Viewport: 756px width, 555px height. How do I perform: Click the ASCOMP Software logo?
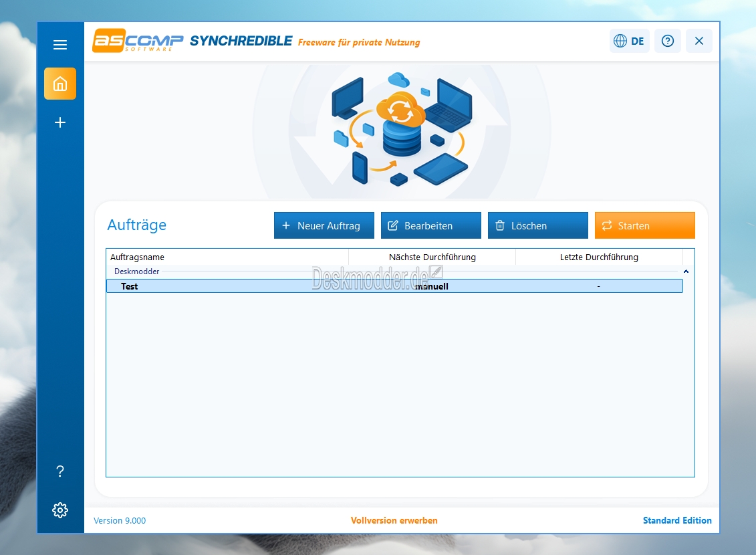(x=138, y=41)
